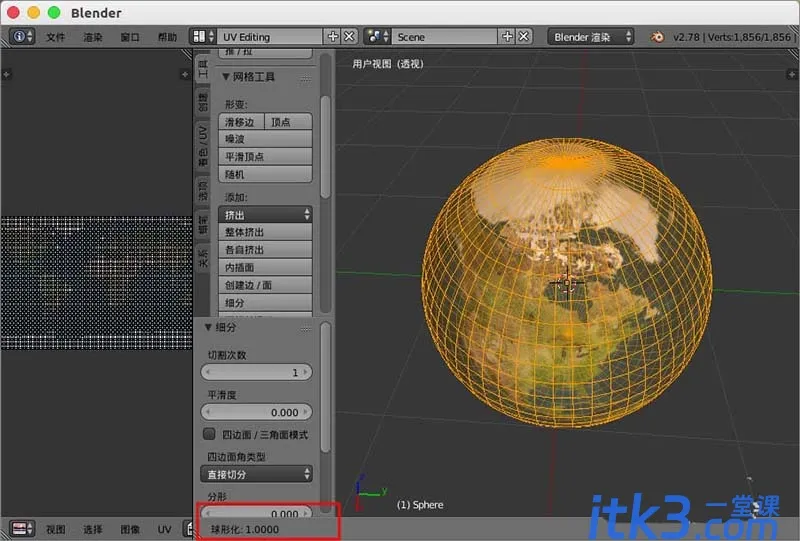
Task: Click the 分形 value slider
Action: 257,512
